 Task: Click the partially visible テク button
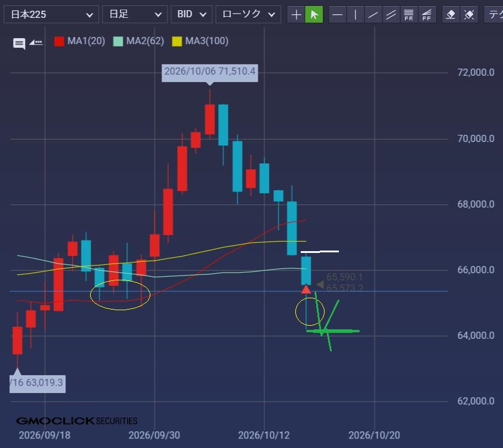point(493,14)
